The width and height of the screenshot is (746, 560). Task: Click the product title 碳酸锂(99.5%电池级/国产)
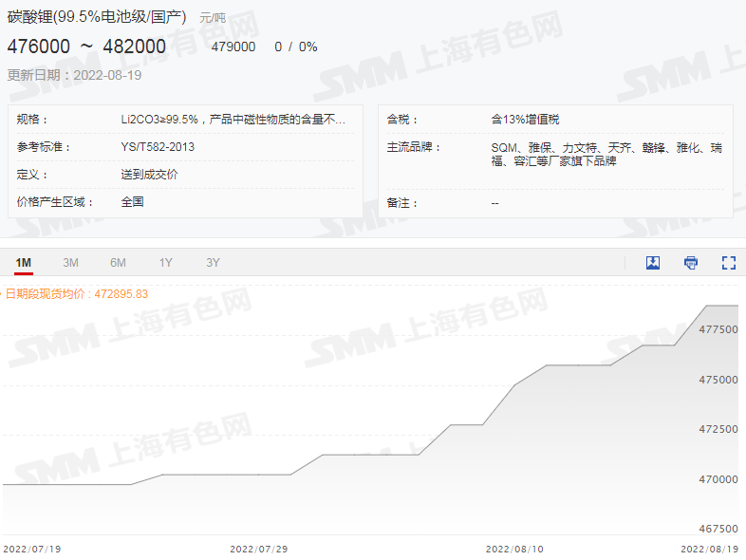click(97, 17)
